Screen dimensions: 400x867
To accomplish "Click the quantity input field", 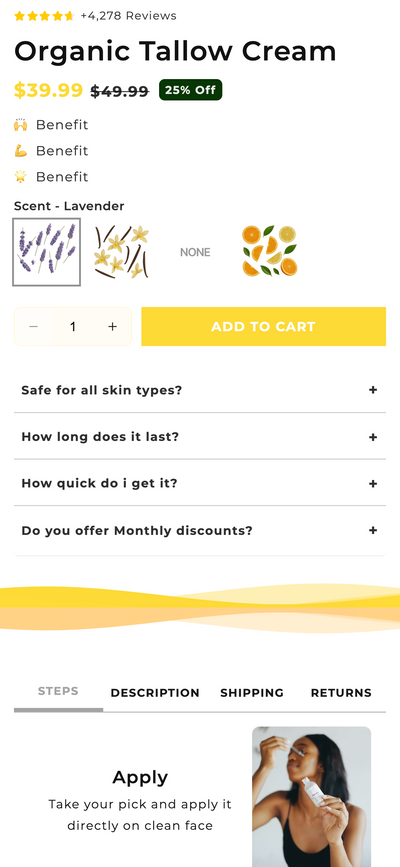I will point(72,327).
